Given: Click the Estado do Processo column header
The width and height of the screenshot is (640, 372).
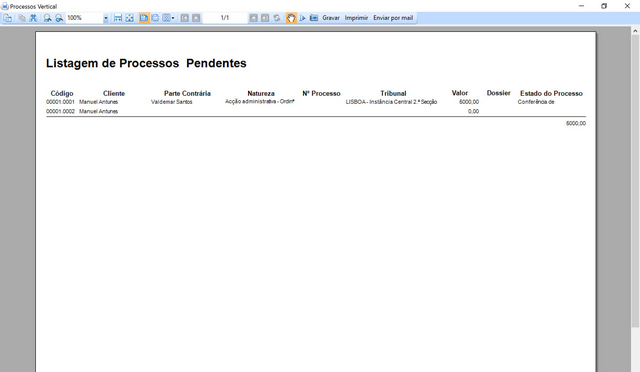Looking at the screenshot, I should [551, 94].
